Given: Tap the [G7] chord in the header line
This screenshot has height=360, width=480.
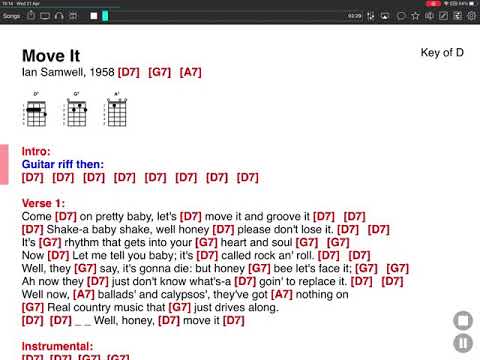Looking at the screenshot, I should 159,72.
